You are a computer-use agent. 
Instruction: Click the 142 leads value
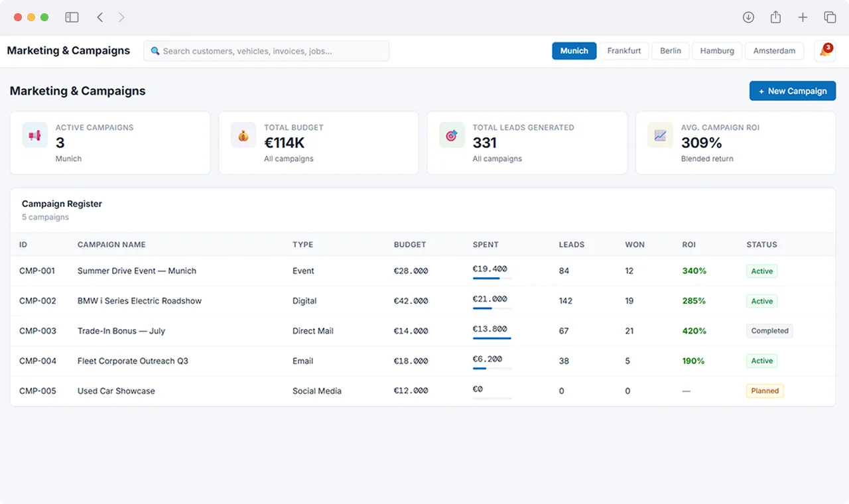566,301
